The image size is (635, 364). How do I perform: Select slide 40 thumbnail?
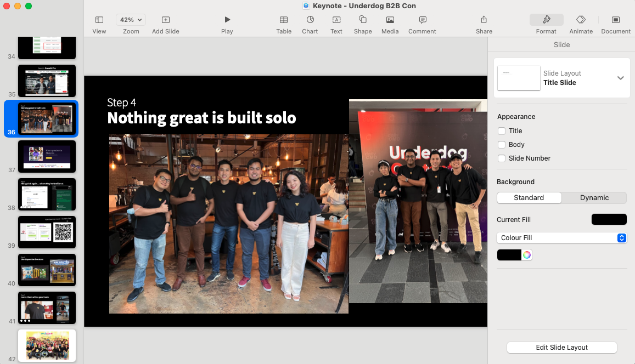click(x=47, y=270)
